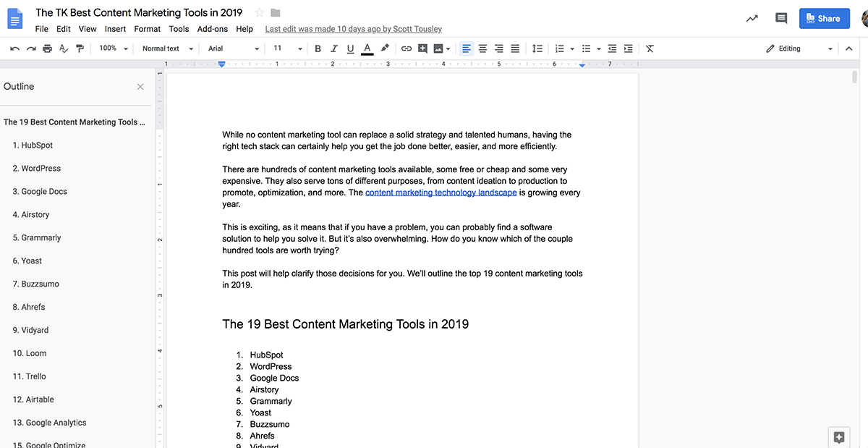Image resolution: width=868 pixels, height=448 pixels.
Task: Open the Add-ons menu
Action: [213, 29]
